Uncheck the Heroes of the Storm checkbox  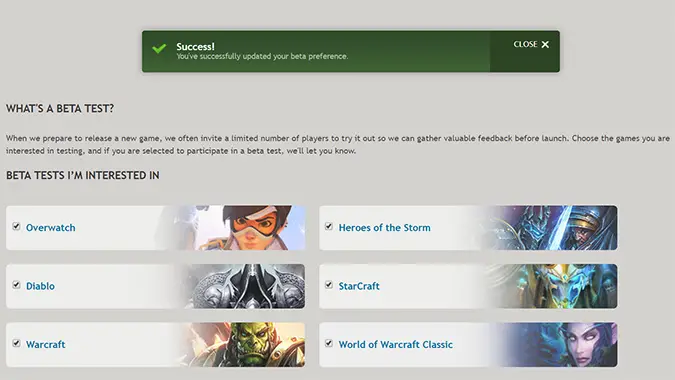pyautogui.click(x=329, y=226)
